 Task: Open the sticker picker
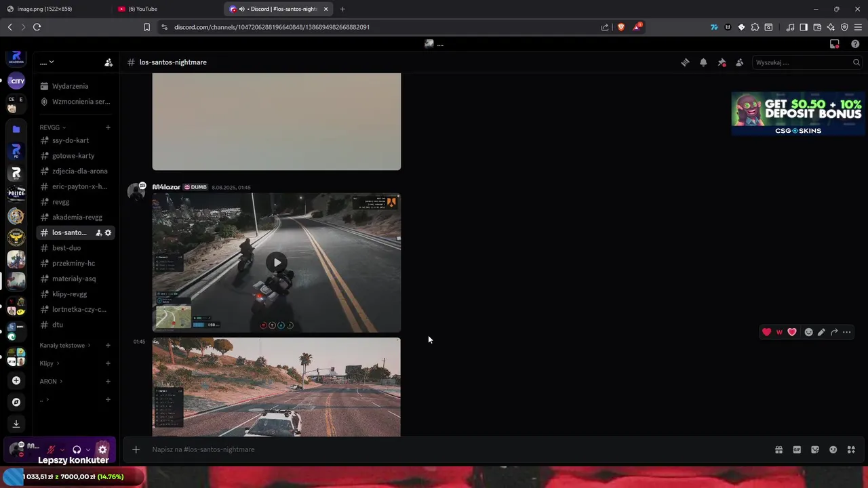coord(815,449)
